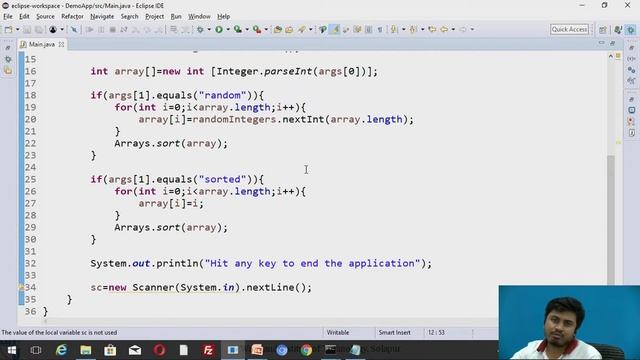The width and height of the screenshot is (640, 360).
Task: Click the editor vertical scrollbar thumb
Action: coord(611,220)
